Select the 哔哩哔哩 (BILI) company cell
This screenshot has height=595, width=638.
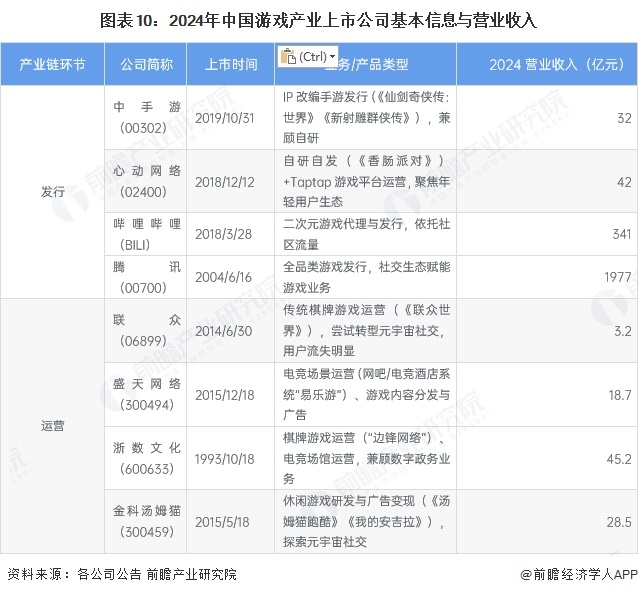(x=147, y=234)
